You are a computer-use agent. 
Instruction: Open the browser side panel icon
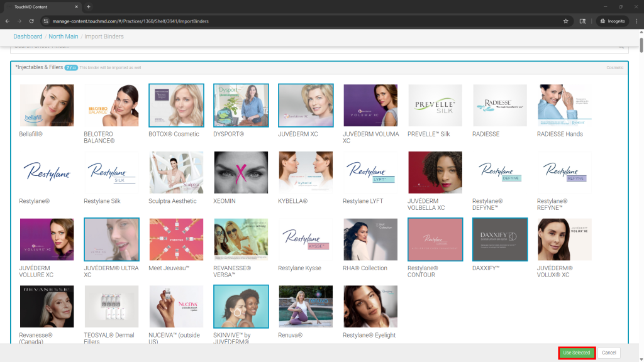(x=582, y=21)
